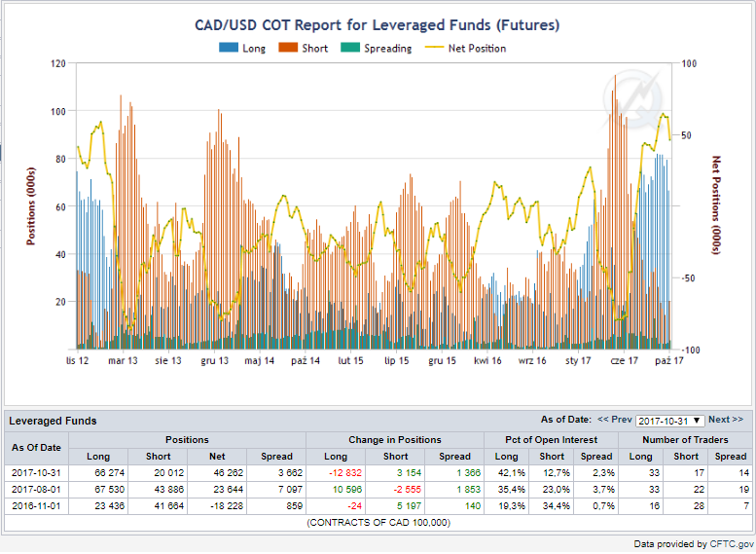The image size is (756, 554).
Task: Click the orange Short legend color swatch
Action: tap(288, 48)
